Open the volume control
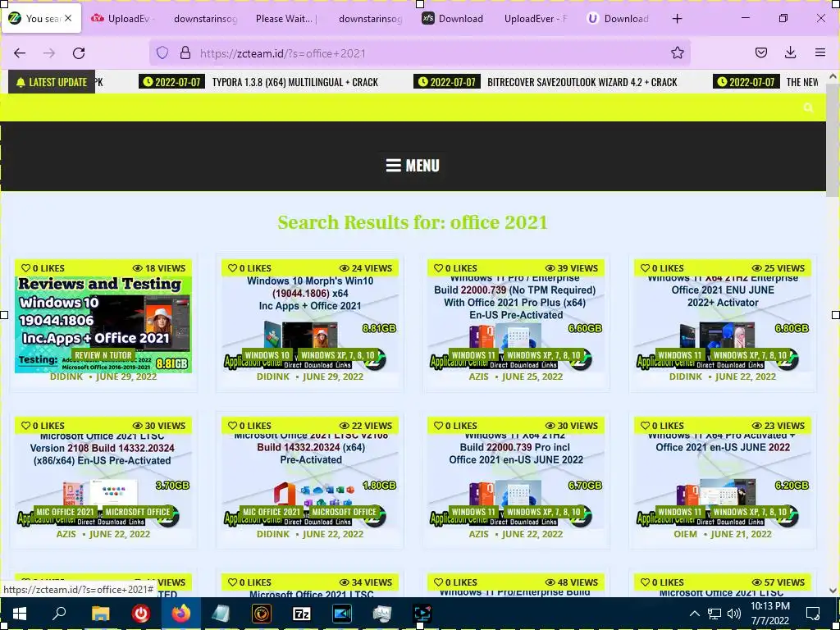This screenshot has width=840, height=630. point(734,614)
